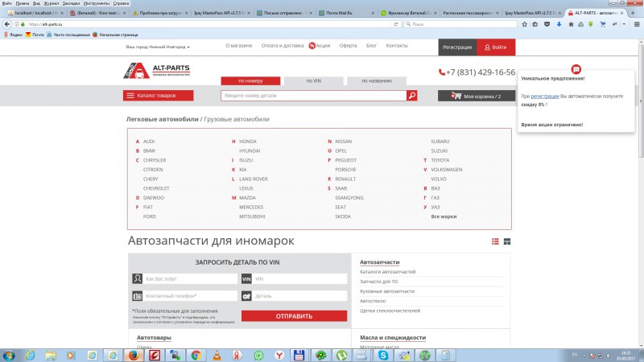Screen dimensions: 644x362
Task: Open Google Chrome from taskbar
Action: pos(196,356)
